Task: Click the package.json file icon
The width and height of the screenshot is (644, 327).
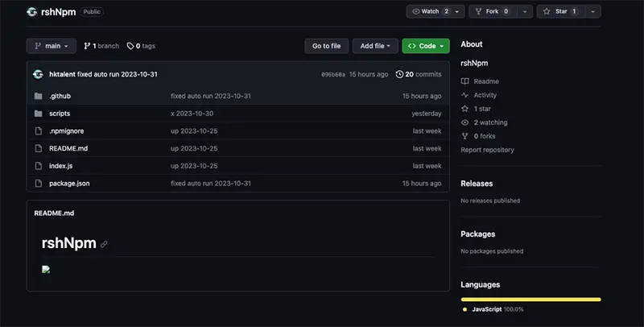Action: click(x=38, y=183)
